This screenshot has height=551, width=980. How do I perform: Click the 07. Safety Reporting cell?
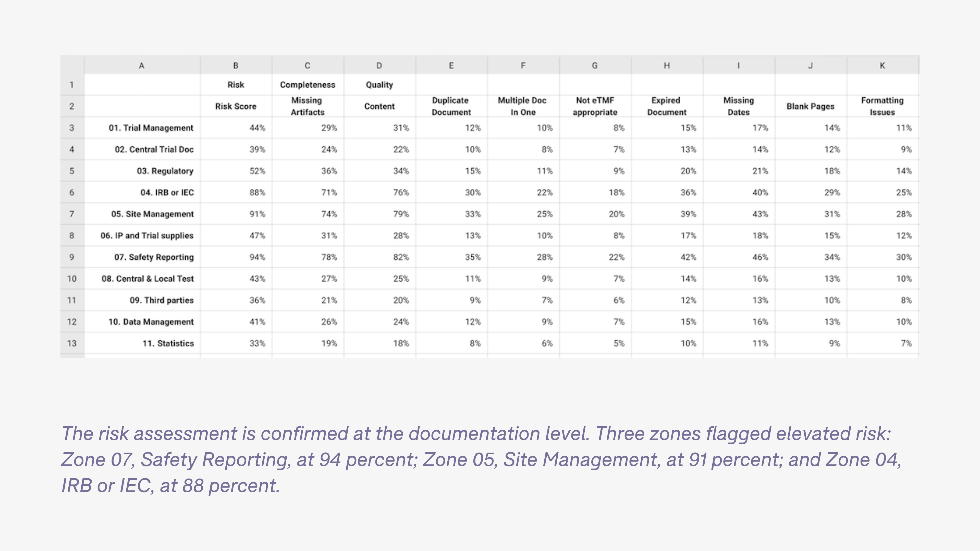pos(142,257)
